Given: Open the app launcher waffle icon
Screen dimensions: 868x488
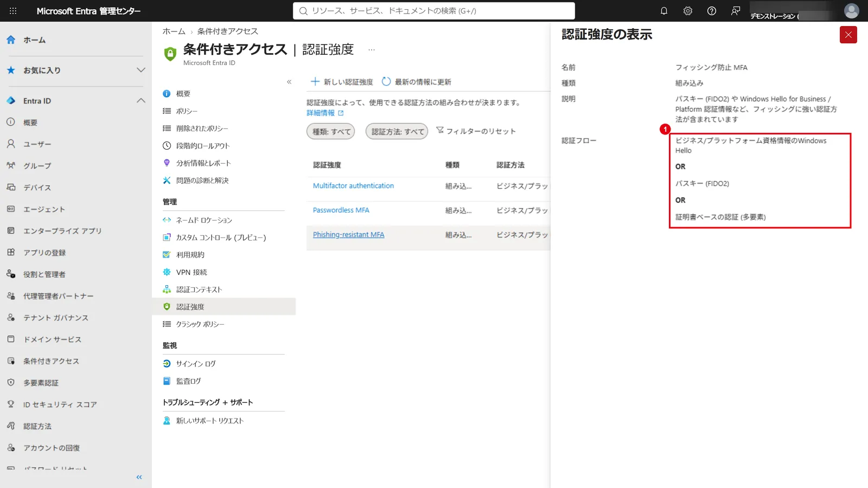Looking at the screenshot, I should pyautogui.click(x=13, y=11).
